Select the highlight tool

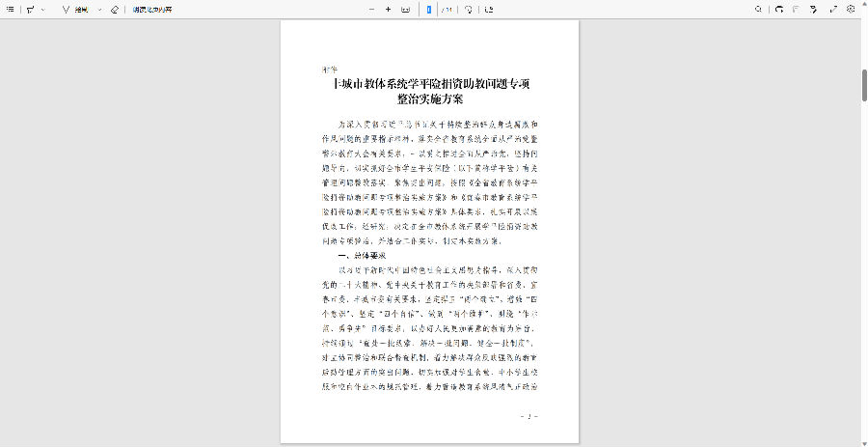[31, 10]
